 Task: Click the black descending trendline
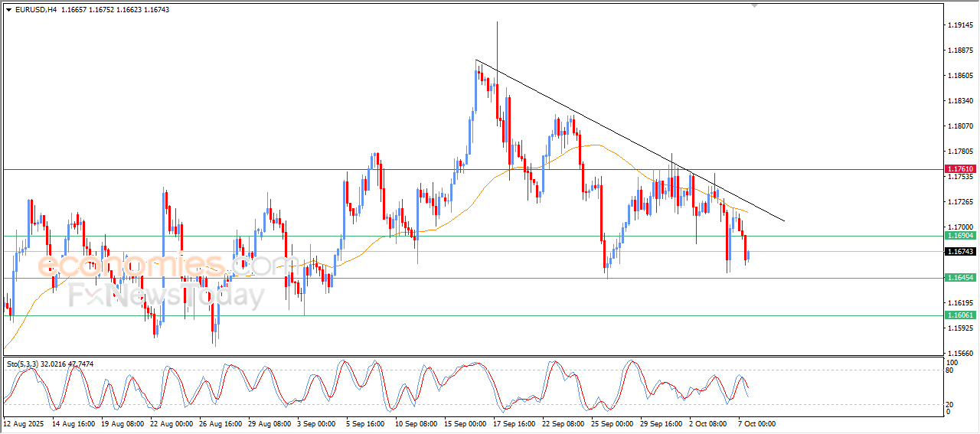(630, 140)
